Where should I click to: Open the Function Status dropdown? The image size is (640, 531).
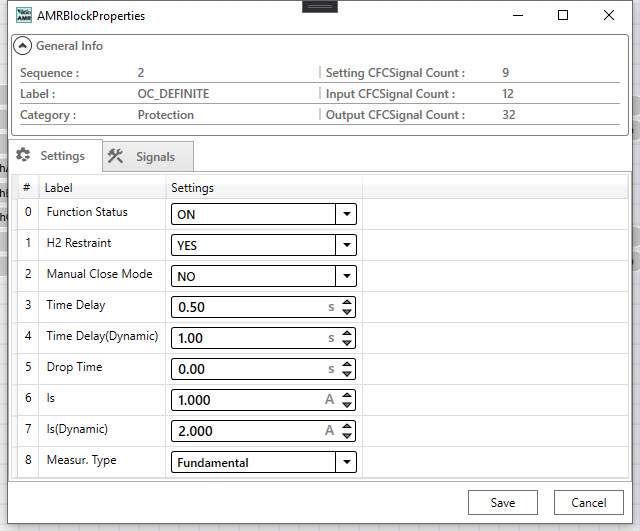[x=346, y=214]
